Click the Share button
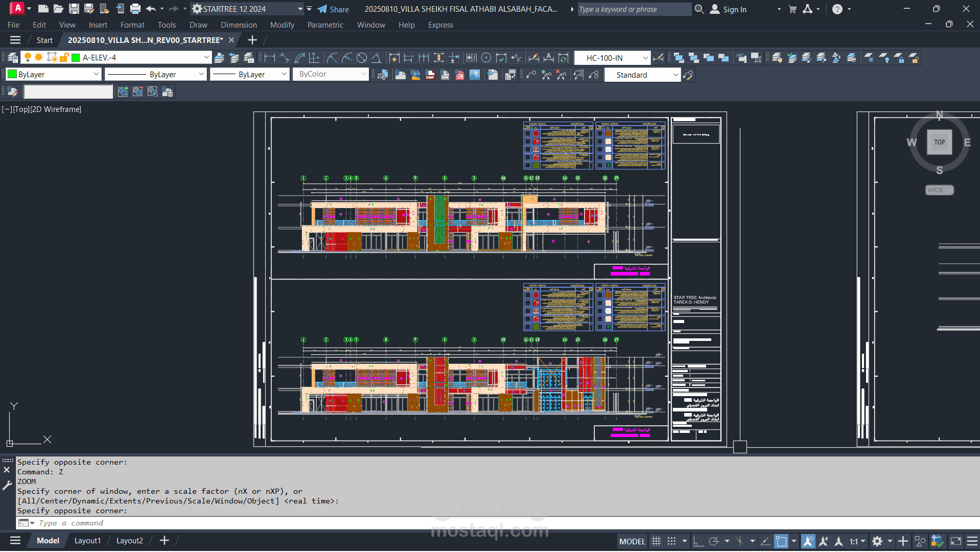The image size is (980, 552). click(333, 9)
